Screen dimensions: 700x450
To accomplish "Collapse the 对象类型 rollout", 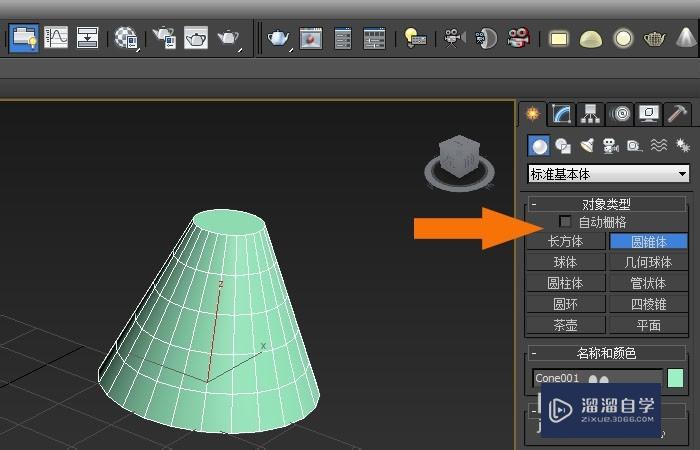I will 607,204.
